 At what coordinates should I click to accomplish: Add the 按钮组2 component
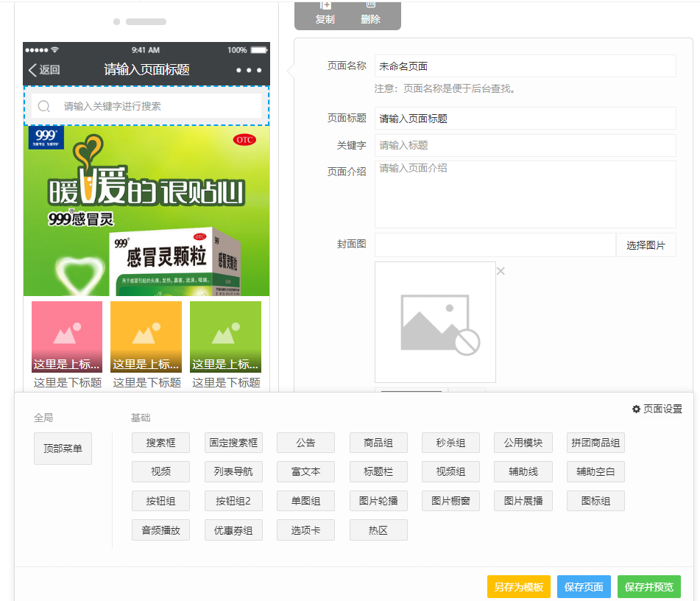tap(233, 501)
